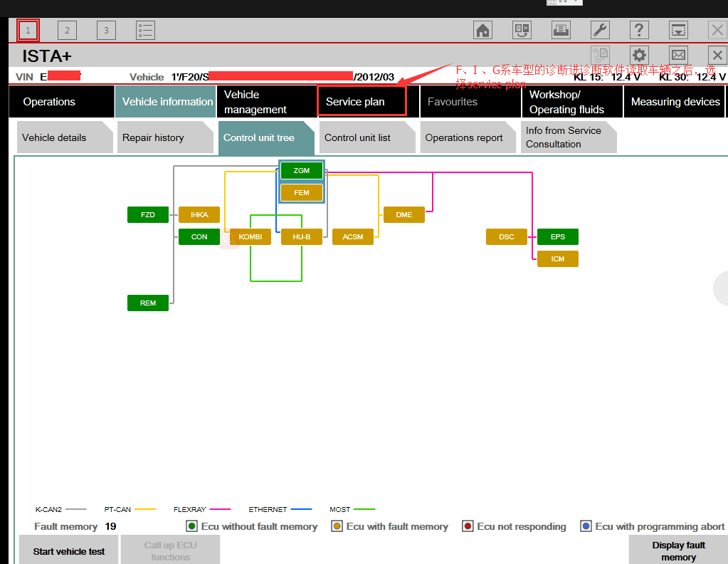
Task: Switch to session 3 box
Action: pyautogui.click(x=106, y=30)
